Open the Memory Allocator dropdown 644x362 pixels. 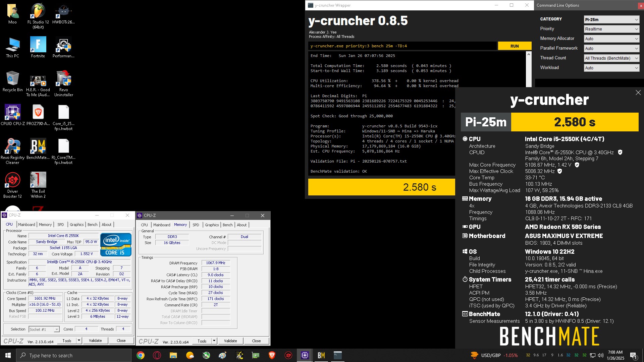[x=611, y=39]
